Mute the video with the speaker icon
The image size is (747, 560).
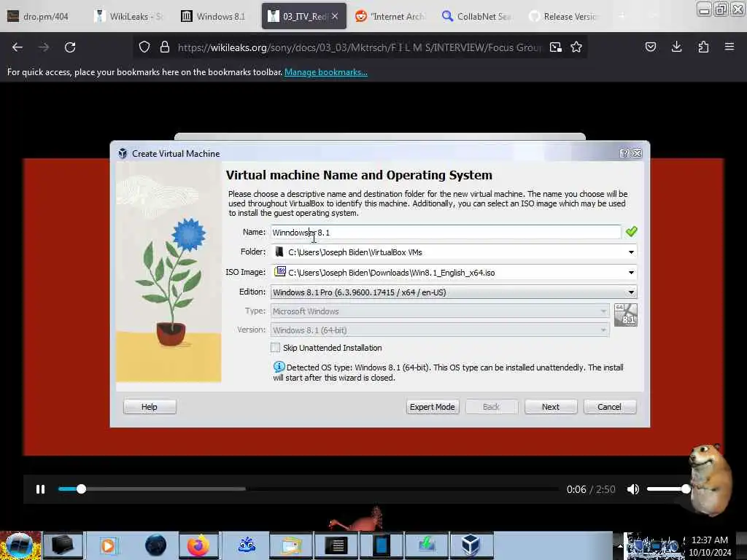tap(633, 489)
